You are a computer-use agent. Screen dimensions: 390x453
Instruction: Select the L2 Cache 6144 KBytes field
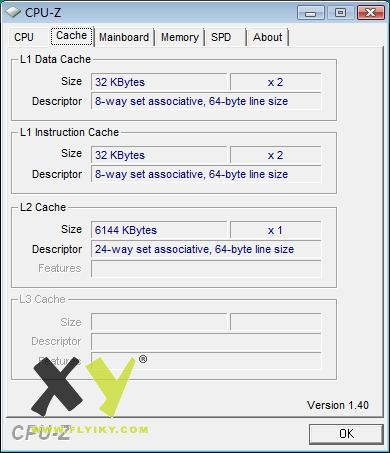159,230
